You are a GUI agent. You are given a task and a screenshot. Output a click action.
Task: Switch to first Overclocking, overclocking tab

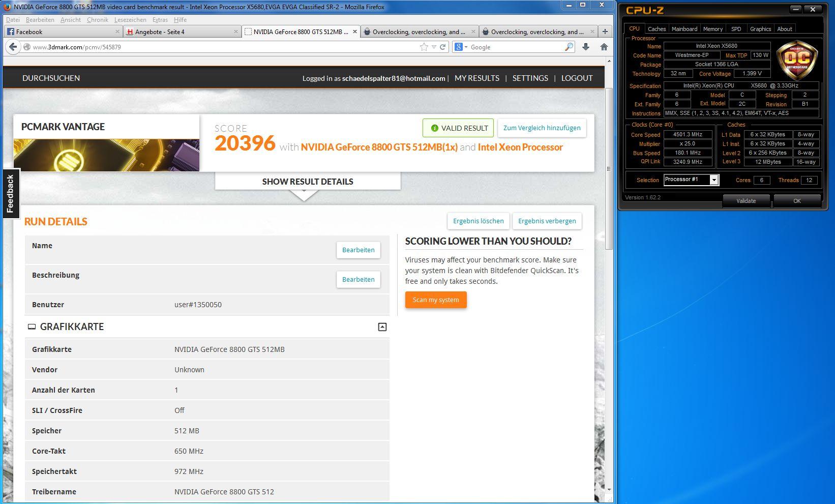(419, 32)
